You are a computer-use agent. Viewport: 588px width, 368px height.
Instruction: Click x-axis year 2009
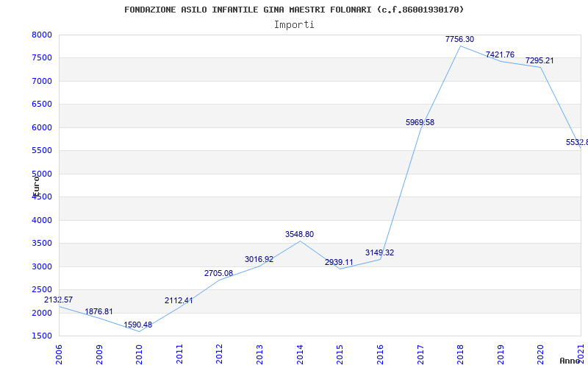pos(99,355)
